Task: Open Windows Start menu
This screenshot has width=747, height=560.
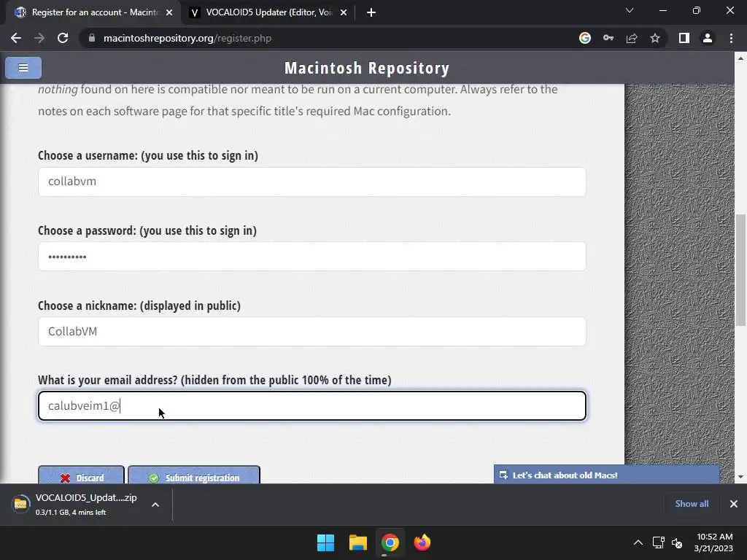Action: coord(326,542)
